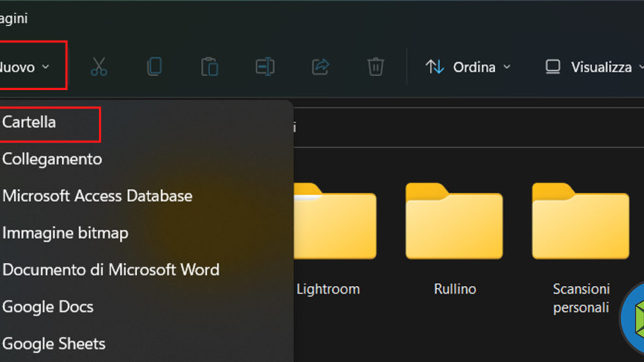The width and height of the screenshot is (644, 362).
Task: Select the Scansioni personali folder
Action: point(580,221)
